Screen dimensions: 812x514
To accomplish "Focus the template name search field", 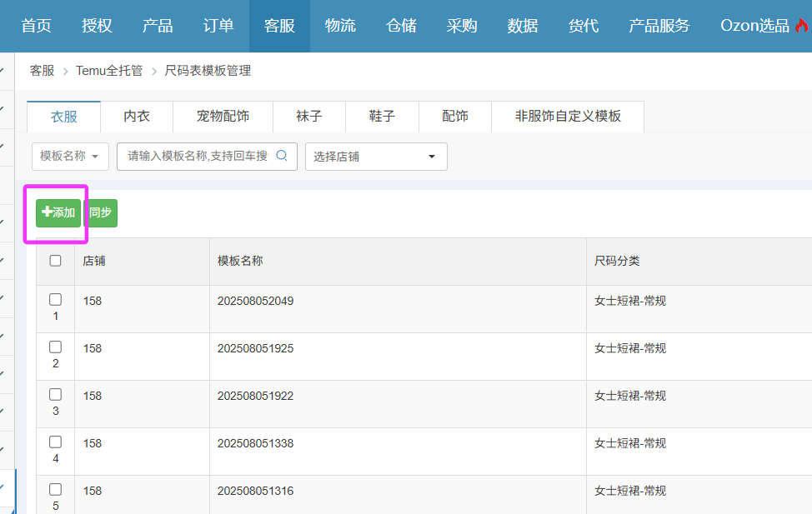I will coord(197,156).
